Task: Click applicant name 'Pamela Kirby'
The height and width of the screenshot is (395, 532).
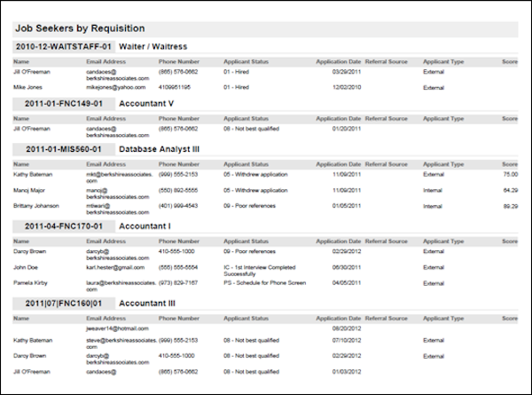Action: coord(30,283)
